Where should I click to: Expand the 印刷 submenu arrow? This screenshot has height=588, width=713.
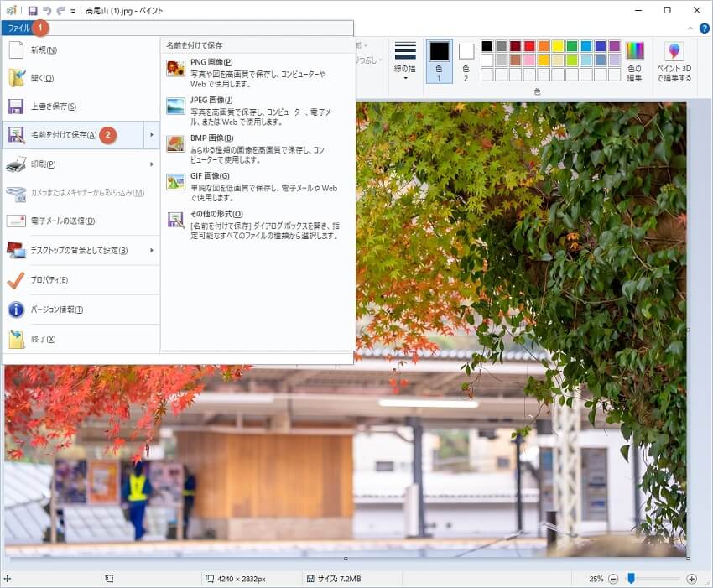pyautogui.click(x=151, y=164)
